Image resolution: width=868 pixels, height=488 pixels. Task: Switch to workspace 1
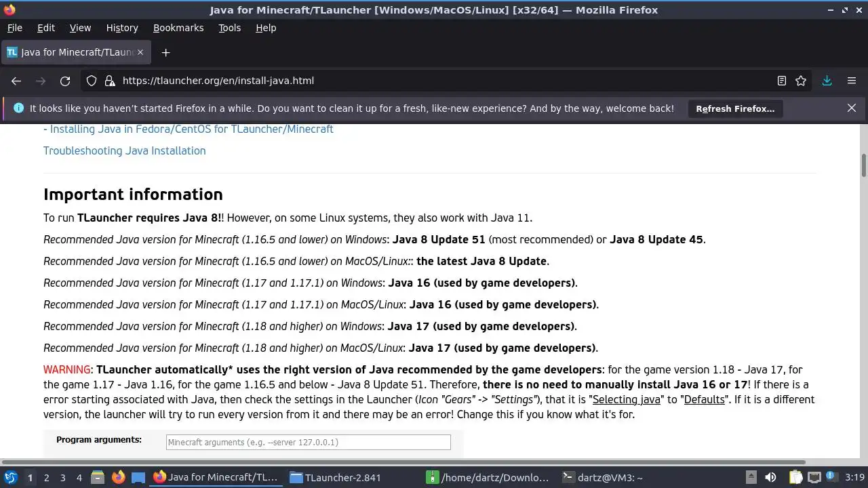tap(30, 477)
